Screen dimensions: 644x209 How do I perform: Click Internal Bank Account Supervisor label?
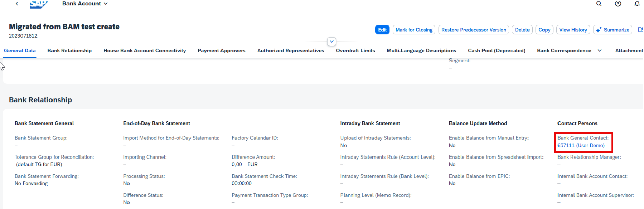tap(596, 195)
